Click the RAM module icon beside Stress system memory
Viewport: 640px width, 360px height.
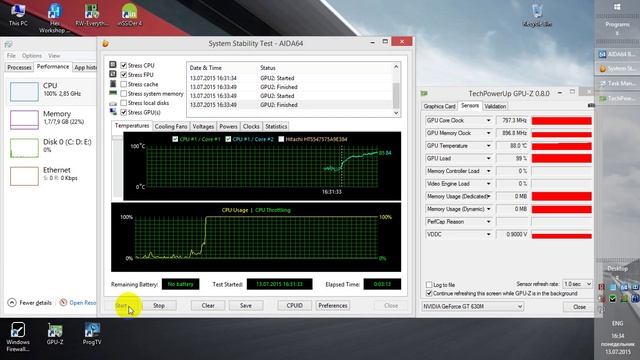pyautogui.click(x=113, y=93)
